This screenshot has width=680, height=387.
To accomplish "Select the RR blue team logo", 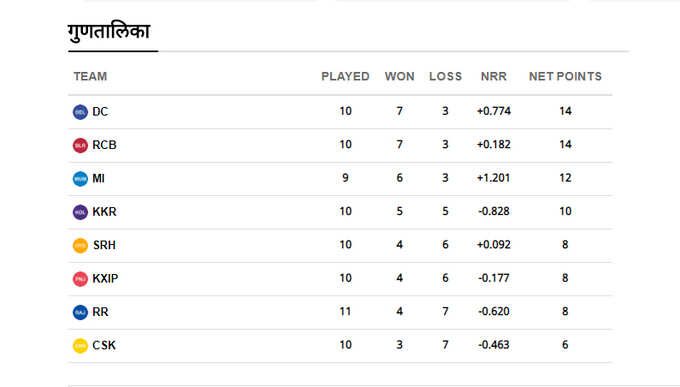I will [x=80, y=312].
